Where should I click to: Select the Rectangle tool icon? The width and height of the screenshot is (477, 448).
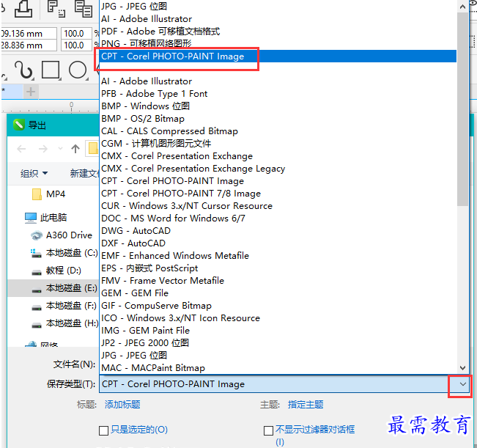[51, 70]
